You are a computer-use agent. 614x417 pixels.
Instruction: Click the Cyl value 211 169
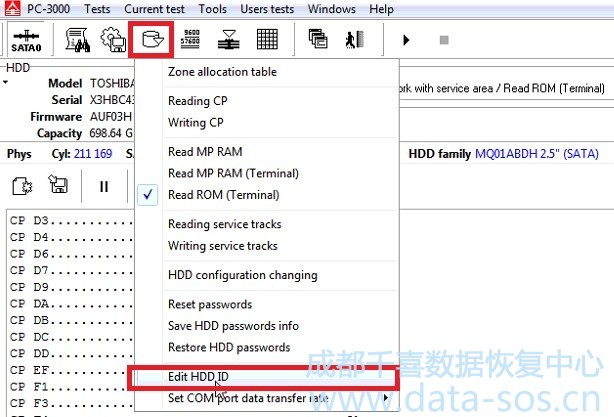tap(93, 154)
